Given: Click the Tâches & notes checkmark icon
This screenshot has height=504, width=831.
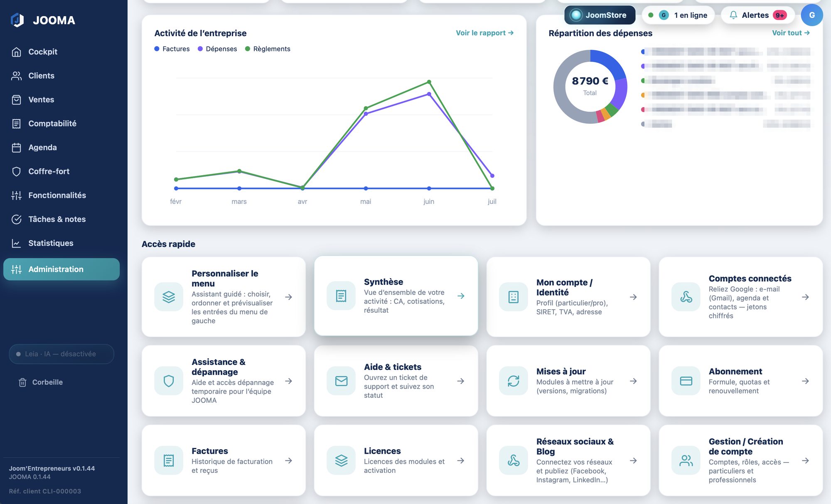Looking at the screenshot, I should tap(17, 219).
